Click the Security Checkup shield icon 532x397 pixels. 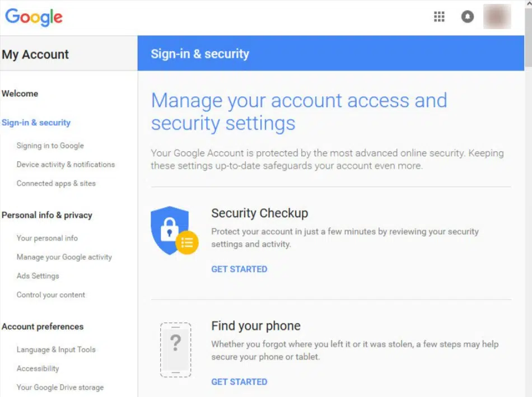point(174,231)
